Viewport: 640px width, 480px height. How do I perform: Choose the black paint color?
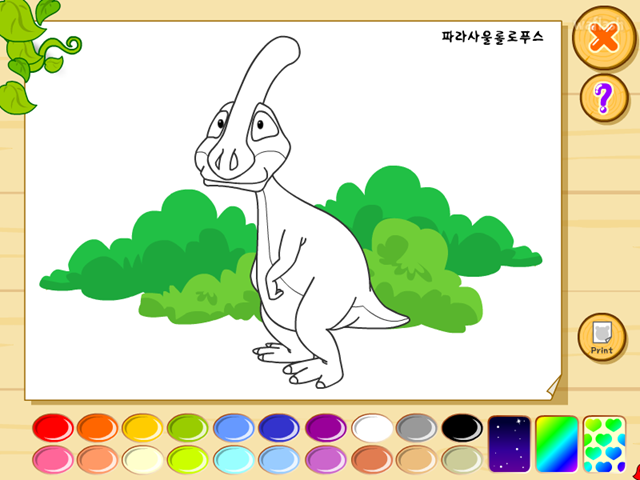[462, 428]
